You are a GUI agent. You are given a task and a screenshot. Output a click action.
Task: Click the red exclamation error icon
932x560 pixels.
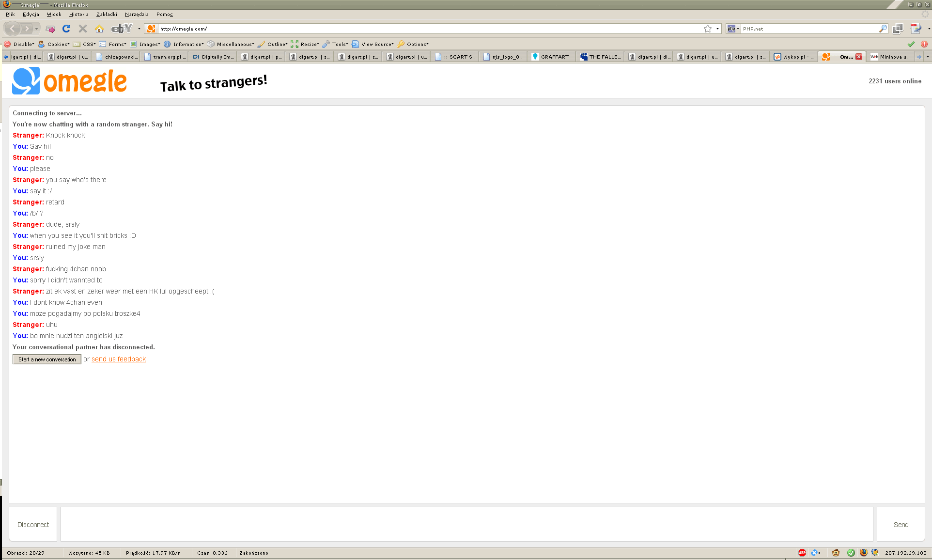point(924,44)
